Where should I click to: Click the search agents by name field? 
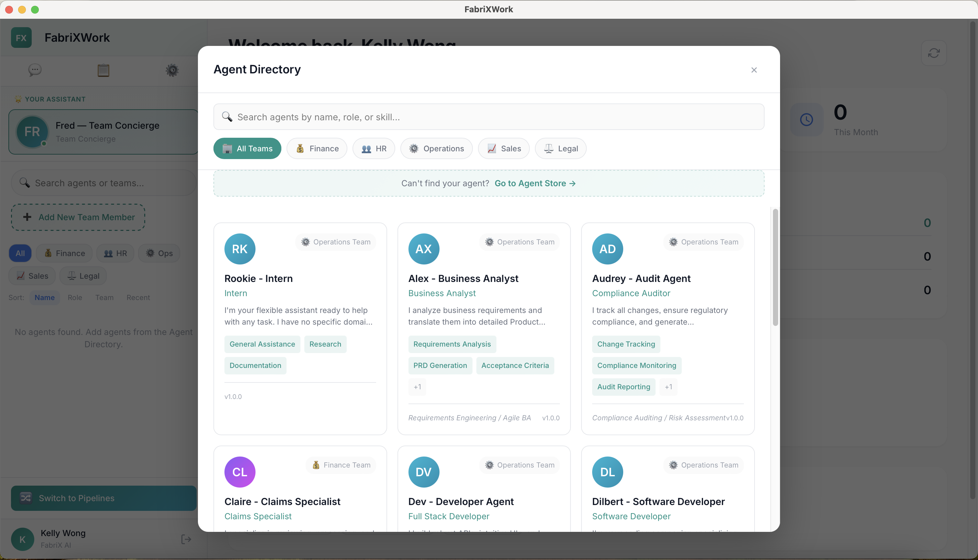[x=489, y=117]
